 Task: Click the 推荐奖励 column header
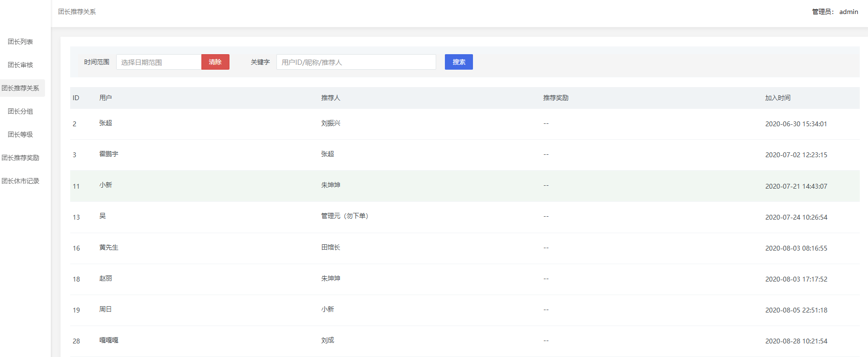(x=555, y=98)
